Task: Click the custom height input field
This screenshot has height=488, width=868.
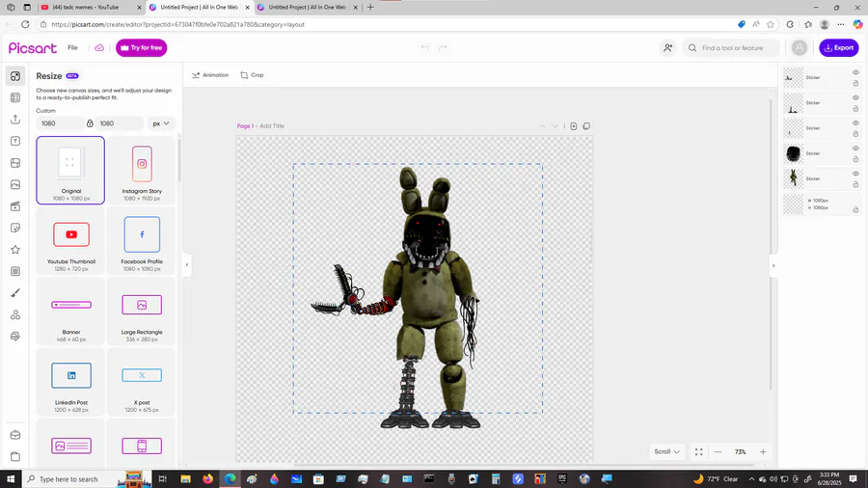Action: tap(119, 123)
